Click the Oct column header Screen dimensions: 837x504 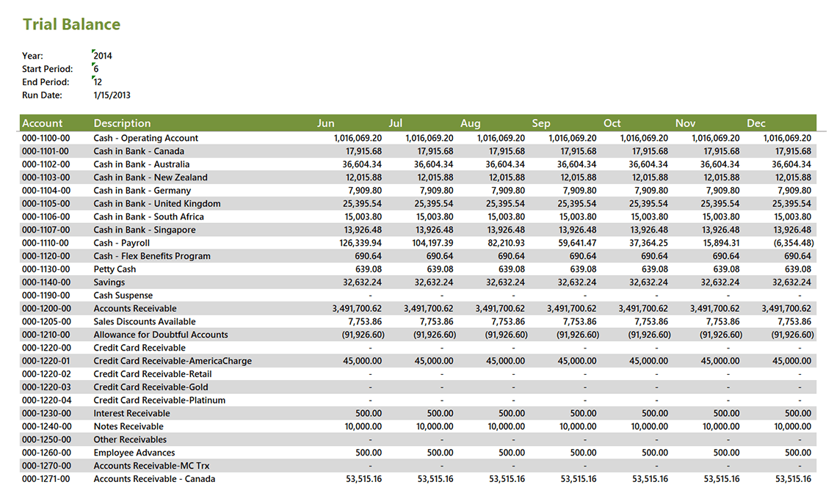612,123
